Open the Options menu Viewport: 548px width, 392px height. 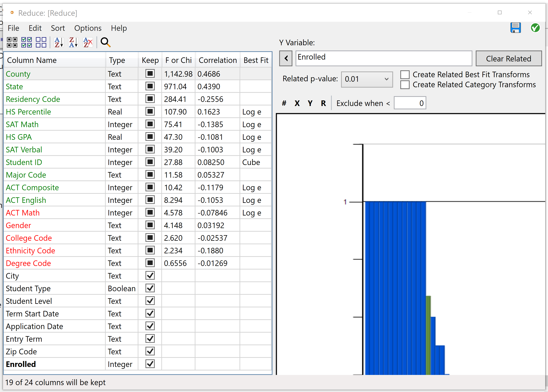[x=88, y=28]
